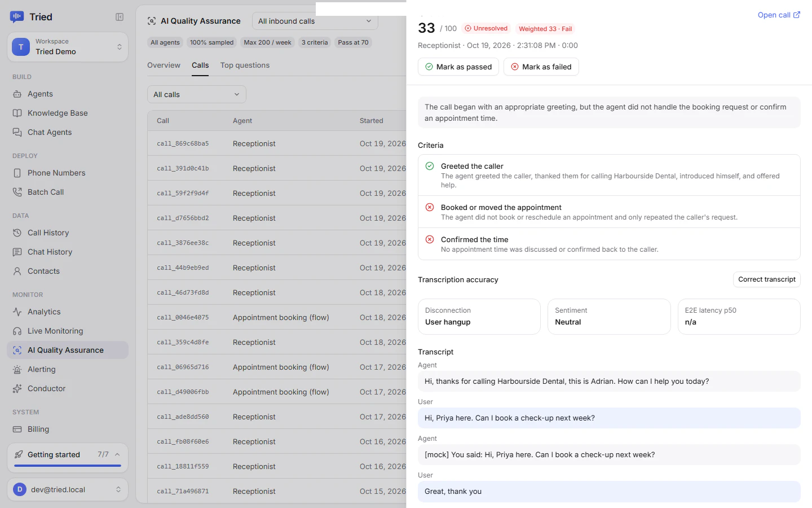
Task: Select row call_0046e4075
Action: (x=277, y=318)
